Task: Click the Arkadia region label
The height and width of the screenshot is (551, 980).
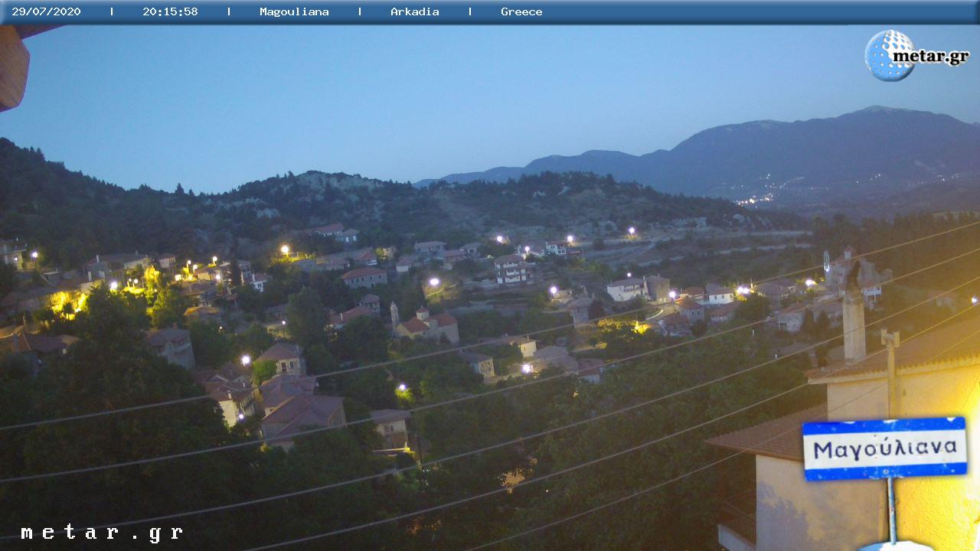Action: tap(415, 11)
